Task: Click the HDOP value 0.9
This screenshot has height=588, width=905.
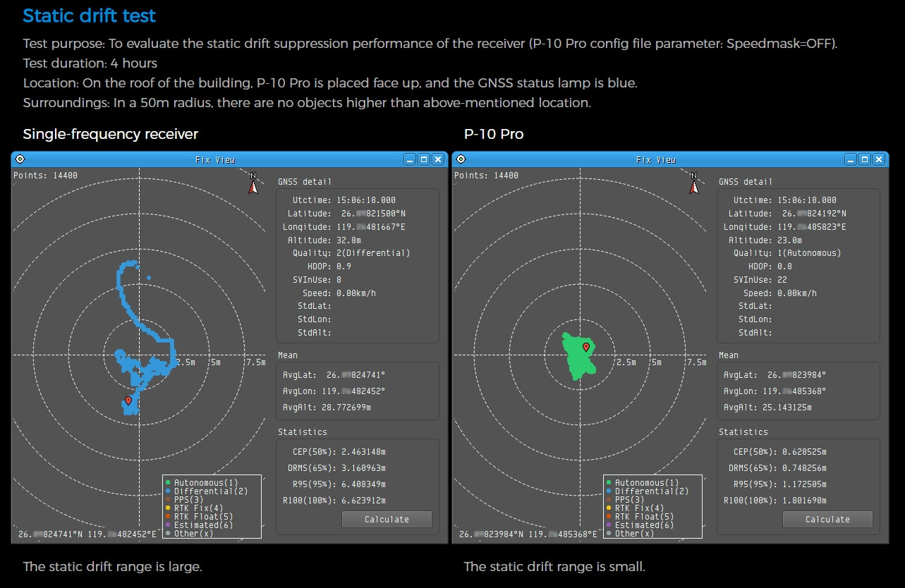Action: point(344,267)
